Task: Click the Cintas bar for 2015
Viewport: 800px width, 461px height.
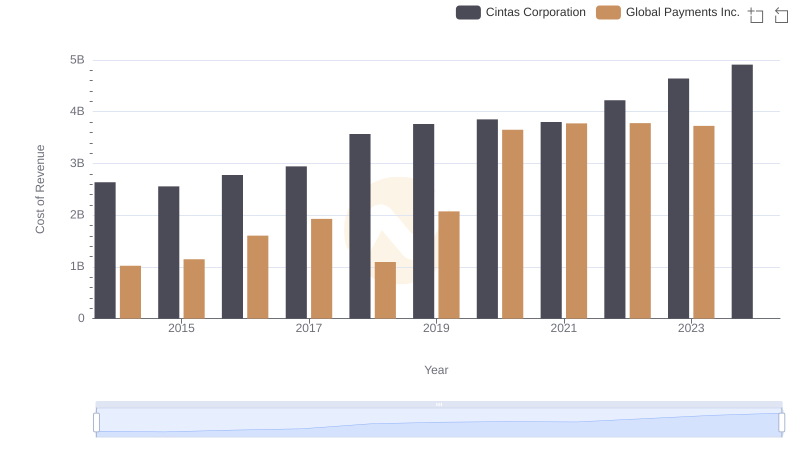Action: coord(169,252)
